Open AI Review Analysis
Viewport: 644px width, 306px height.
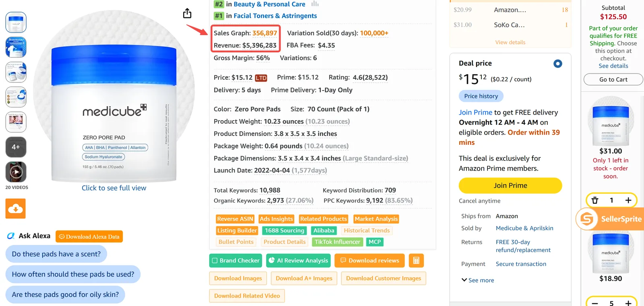[298, 261]
